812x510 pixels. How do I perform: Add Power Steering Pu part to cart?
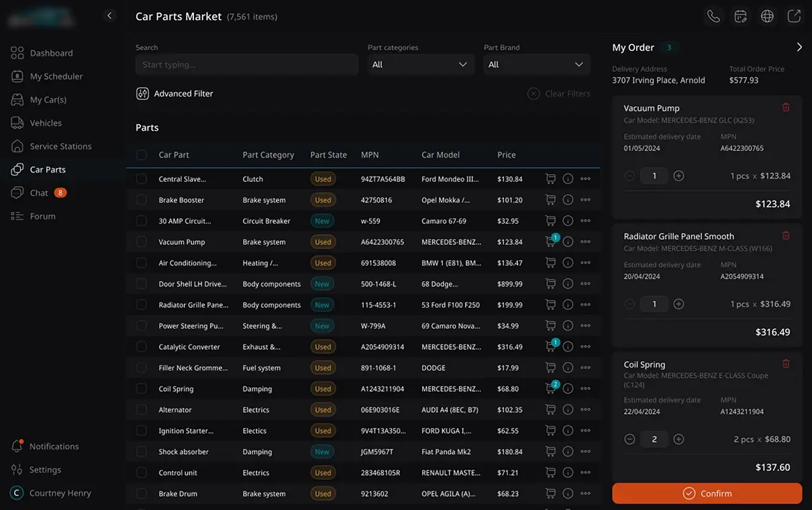point(550,325)
